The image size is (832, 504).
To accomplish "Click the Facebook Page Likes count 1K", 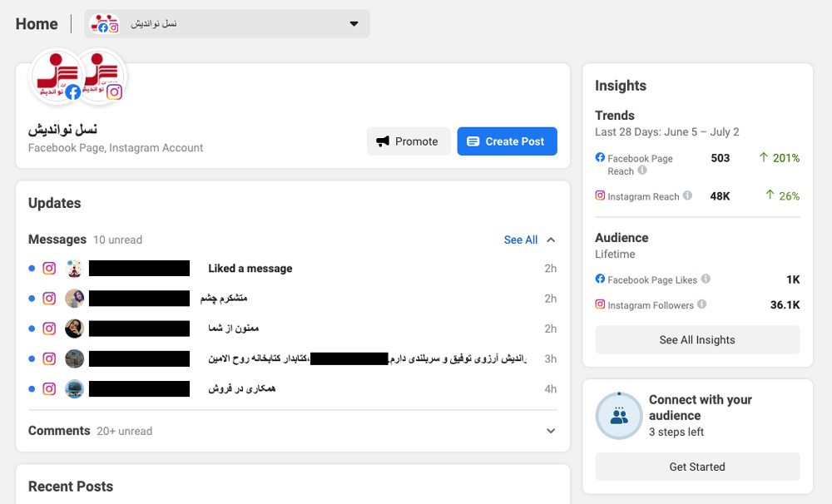I will pos(793,279).
